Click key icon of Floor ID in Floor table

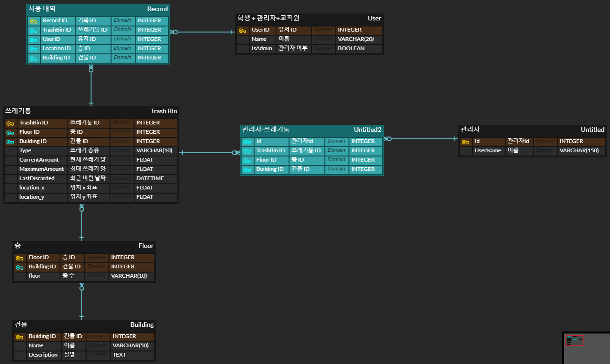tap(20, 258)
